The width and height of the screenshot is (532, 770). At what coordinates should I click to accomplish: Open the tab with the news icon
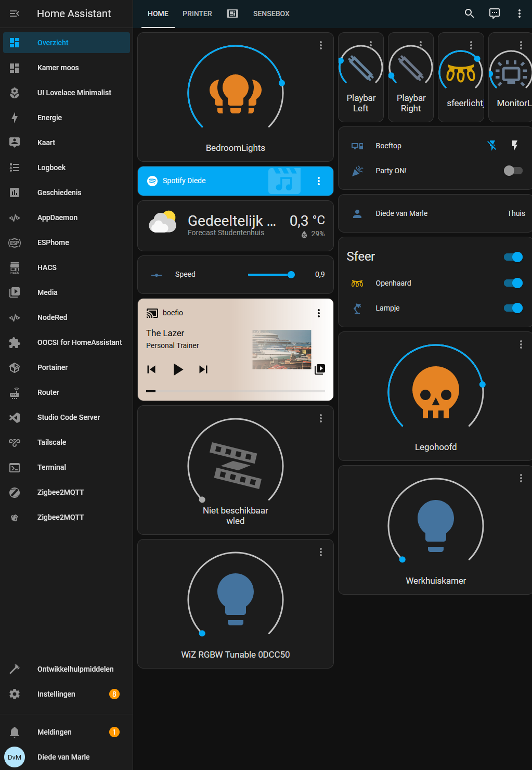point(232,14)
